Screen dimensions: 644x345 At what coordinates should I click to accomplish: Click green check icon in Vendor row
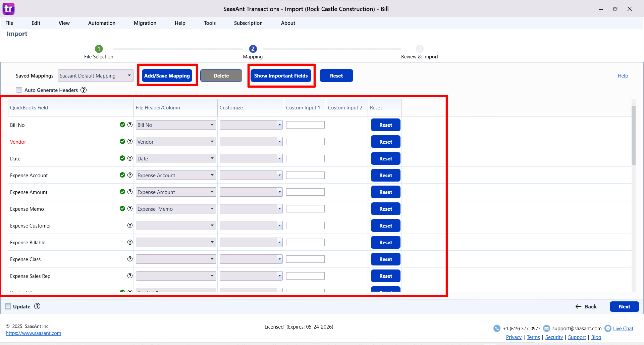click(122, 142)
